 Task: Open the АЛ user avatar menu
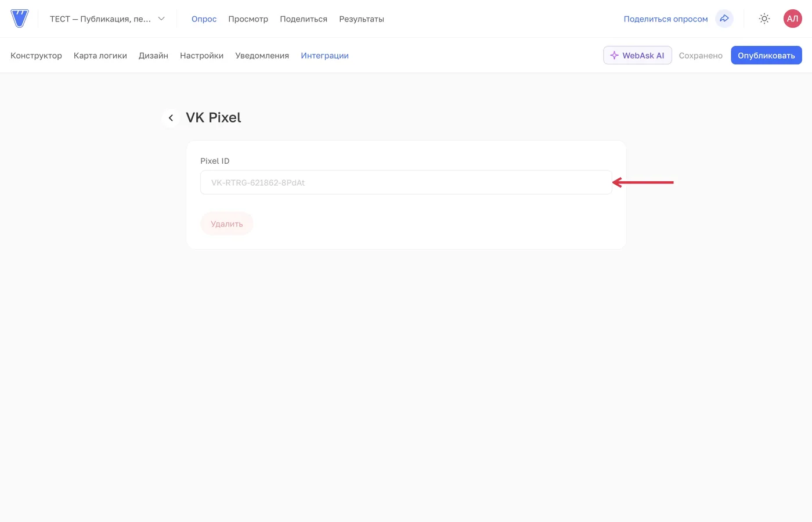(792, 19)
